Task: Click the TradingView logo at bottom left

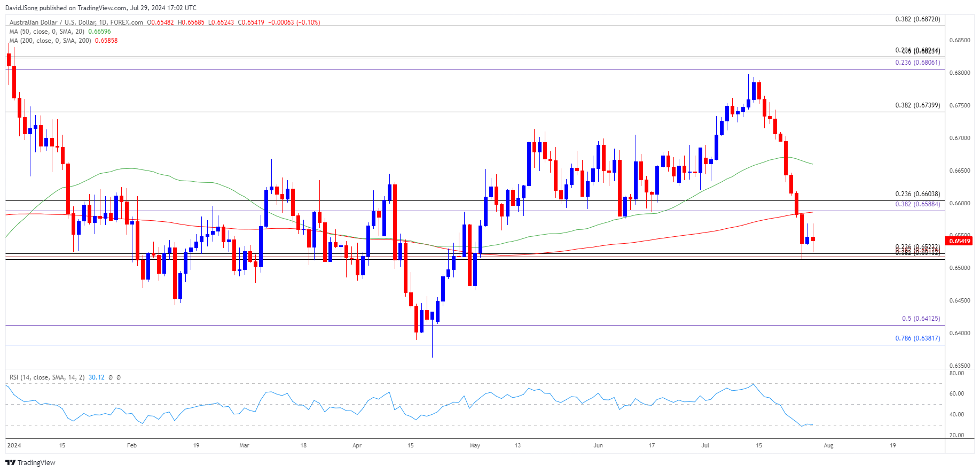Action: coord(30,462)
